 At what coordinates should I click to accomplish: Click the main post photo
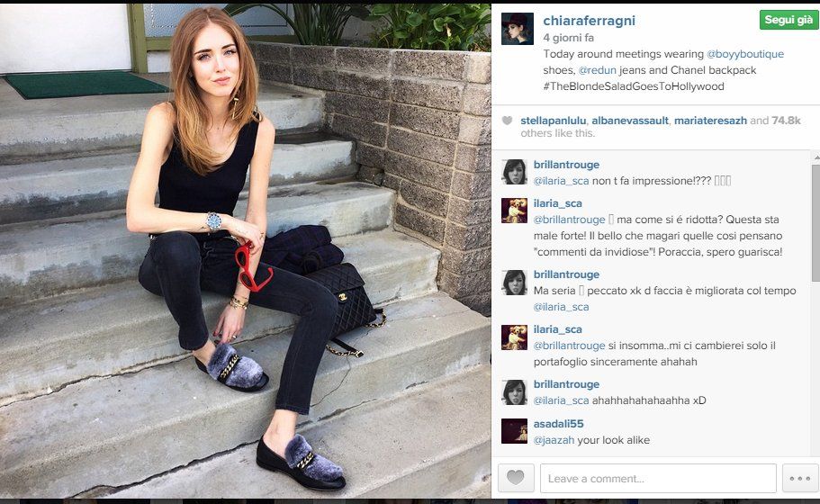(x=245, y=251)
